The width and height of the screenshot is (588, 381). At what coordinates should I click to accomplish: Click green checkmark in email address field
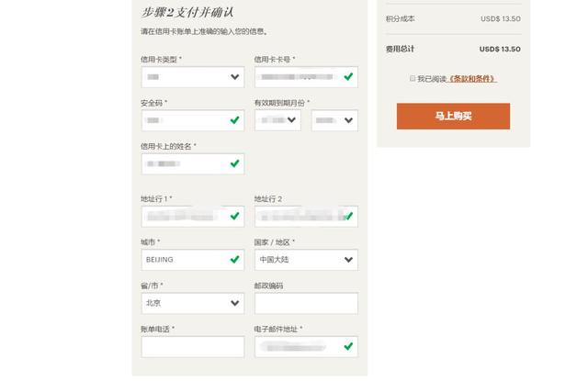coord(348,346)
